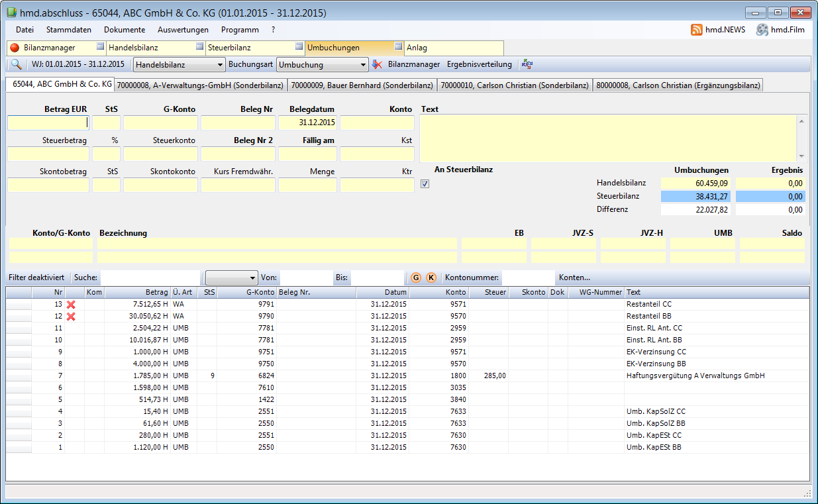This screenshot has width=818, height=504.
Task: Click the red delete icon beside Bilanzmanager
Action: click(377, 65)
